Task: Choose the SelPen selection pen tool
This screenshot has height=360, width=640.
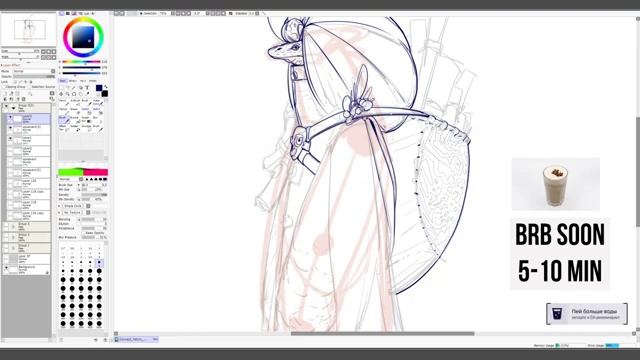Action: [87, 112]
